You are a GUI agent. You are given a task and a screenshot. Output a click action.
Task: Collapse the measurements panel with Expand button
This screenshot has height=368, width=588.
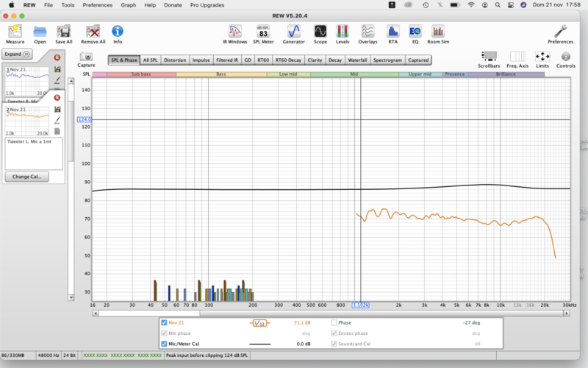(x=18, y=54)
